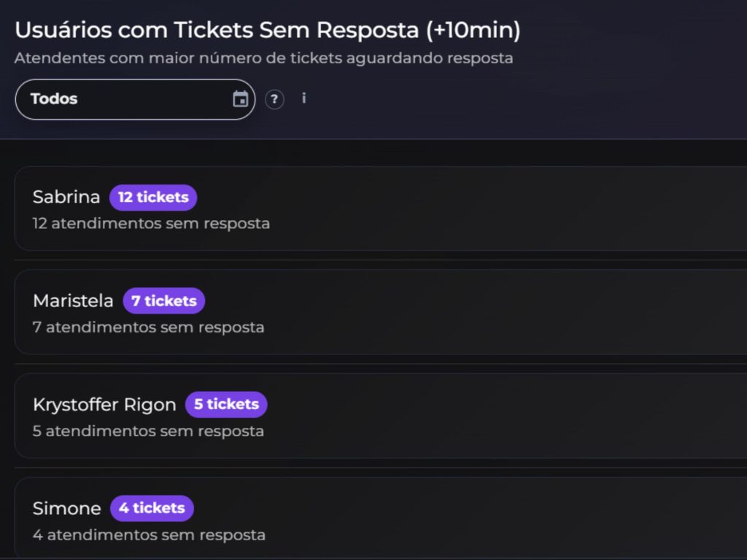Select the Krystoffer Rigon name
Image resolution: width=747 pixels, height=560 pixels.
point(104,405)
